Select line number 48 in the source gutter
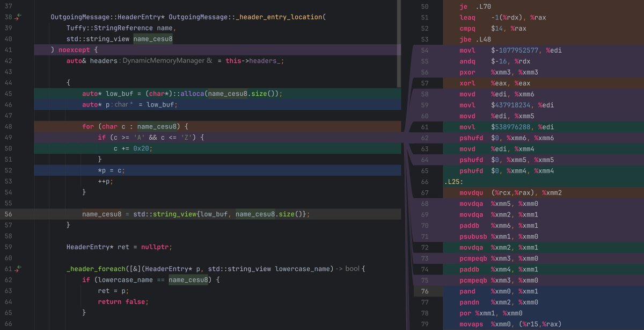Image resolution: width=644 pixels, height=330 pixels. (8, 127)
